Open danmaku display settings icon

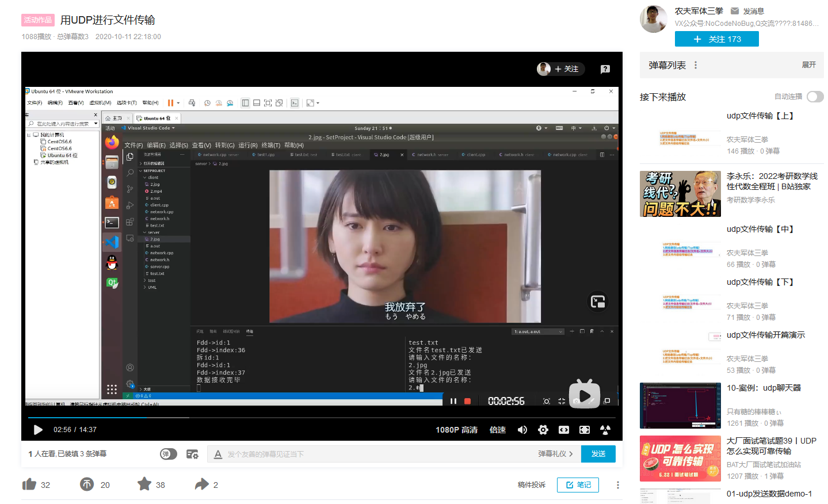tap(192, 454)
